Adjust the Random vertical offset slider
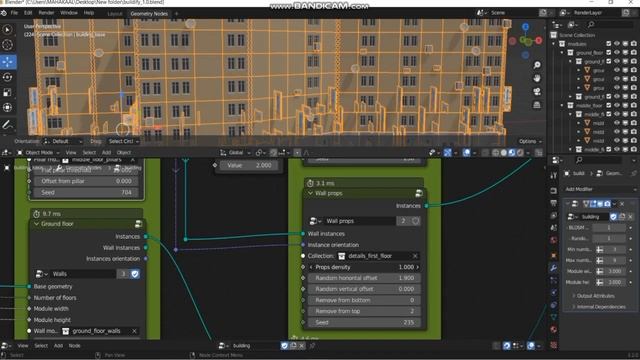Screen dimensions: 640x360 [364, 289]
